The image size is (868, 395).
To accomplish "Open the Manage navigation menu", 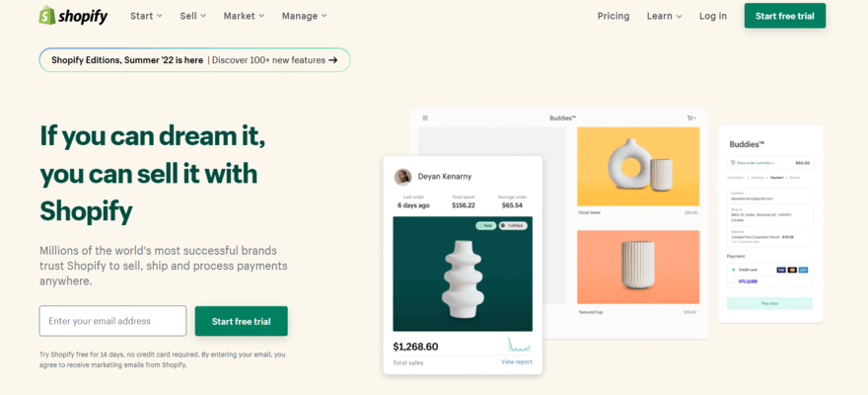I will pyautogui.click(x=305, y=16).
